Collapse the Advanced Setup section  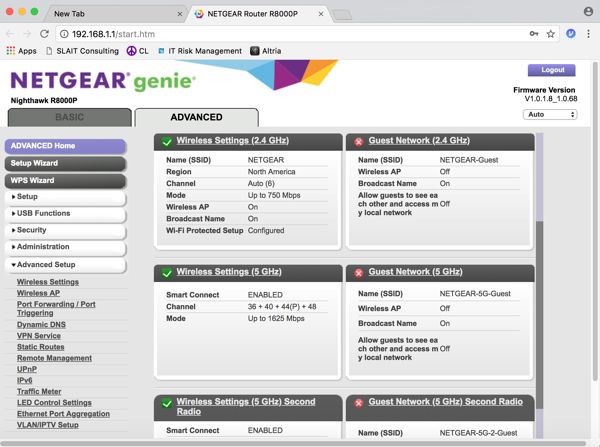point(65,265)
